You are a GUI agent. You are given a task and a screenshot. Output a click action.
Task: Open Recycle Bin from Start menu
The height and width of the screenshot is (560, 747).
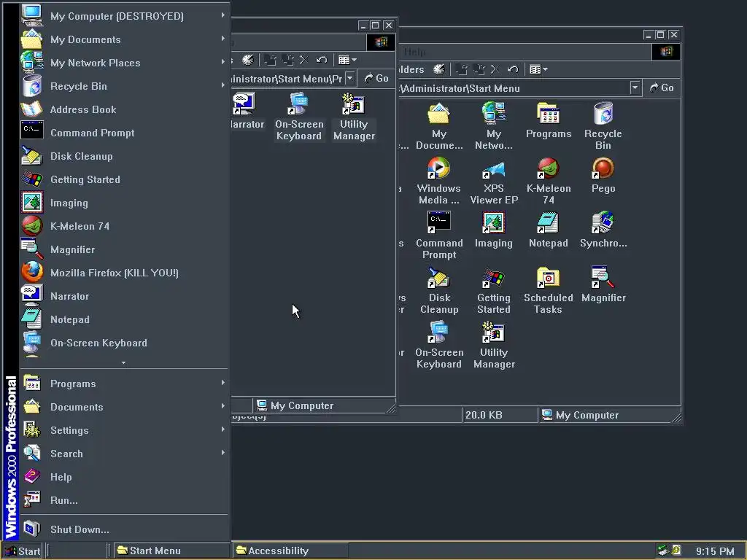pos(124,86)
